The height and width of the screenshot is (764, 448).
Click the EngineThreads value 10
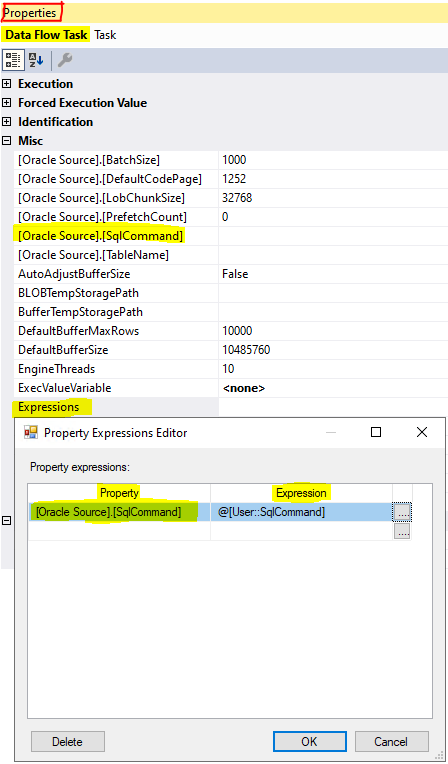[x=228, y=369]
